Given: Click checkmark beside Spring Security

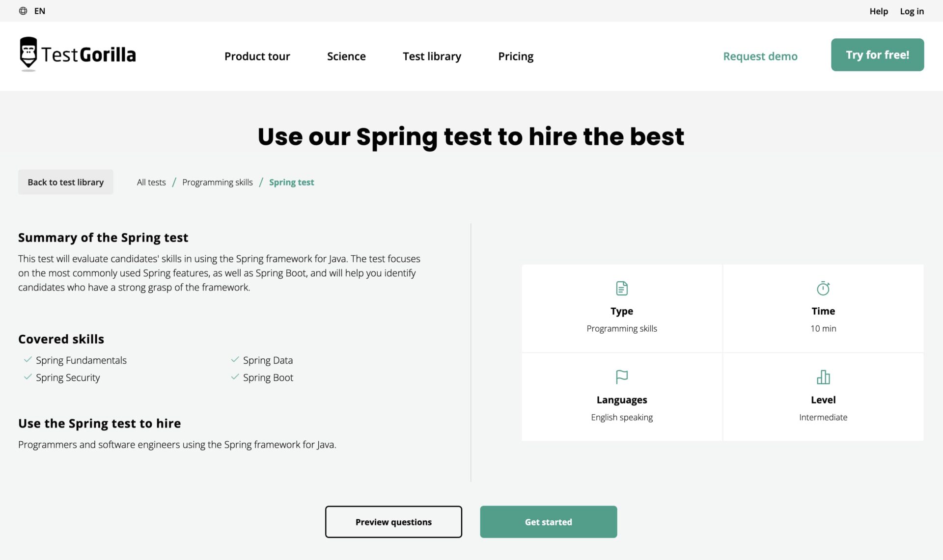Looking at the screenshot, I should [x=28, y=377].
